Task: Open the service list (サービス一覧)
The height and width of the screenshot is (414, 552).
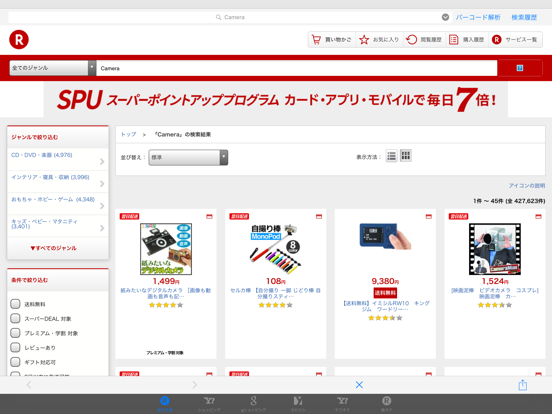Action: (515, 40)
